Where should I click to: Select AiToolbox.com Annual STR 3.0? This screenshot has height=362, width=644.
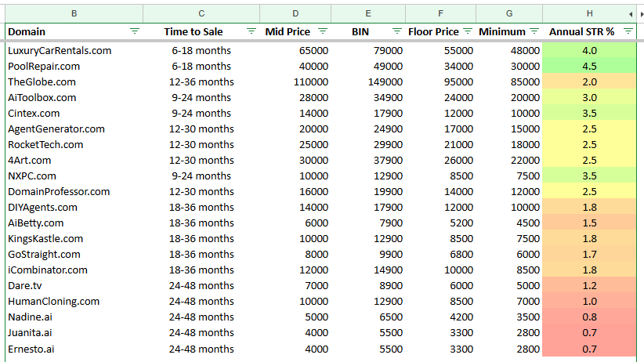(589, 97)
